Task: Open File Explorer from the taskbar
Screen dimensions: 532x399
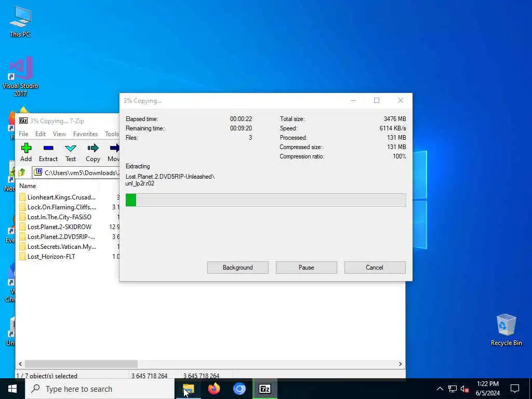Action: (188, 389)
